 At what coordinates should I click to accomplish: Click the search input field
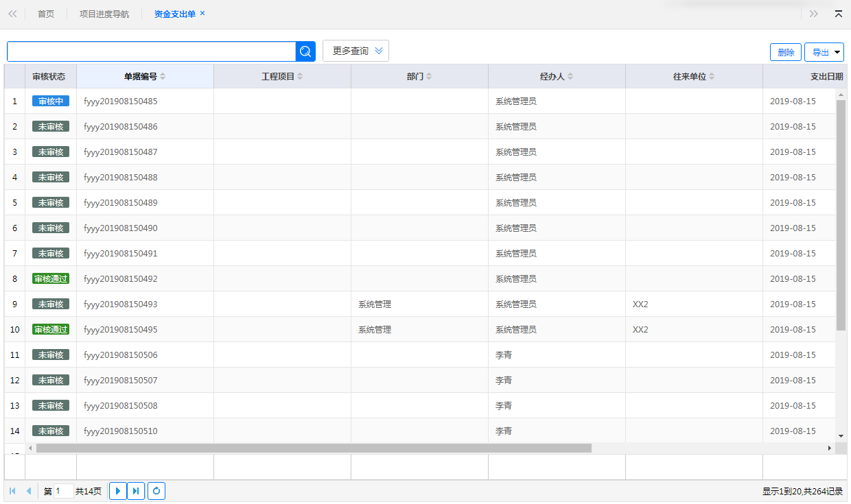pos(151,51)
